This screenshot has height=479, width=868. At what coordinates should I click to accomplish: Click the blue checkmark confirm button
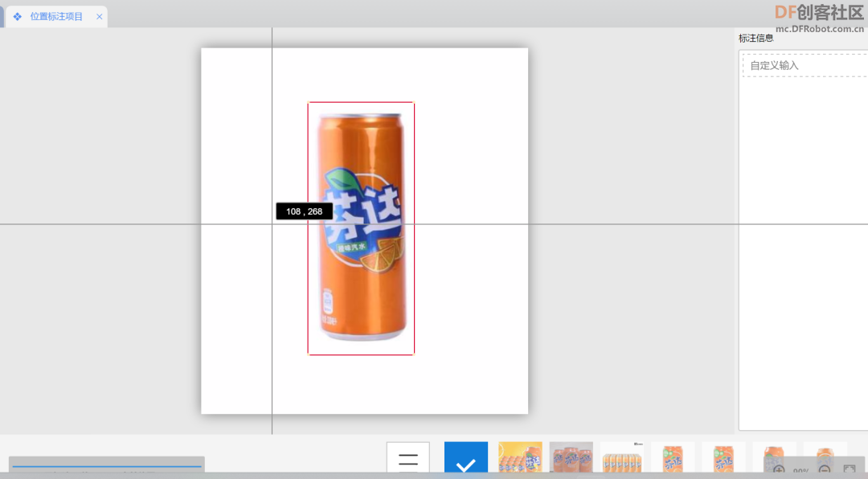coord(466,457)
